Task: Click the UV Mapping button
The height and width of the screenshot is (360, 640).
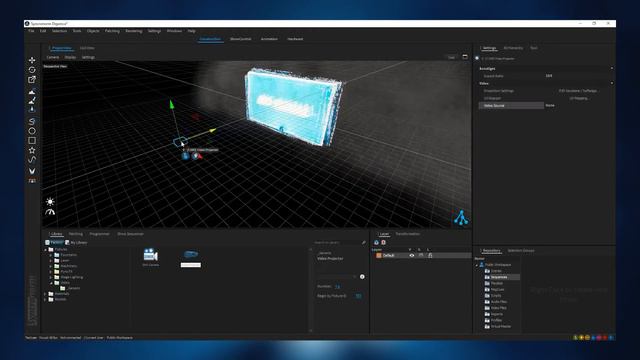Action: (578, 98)
